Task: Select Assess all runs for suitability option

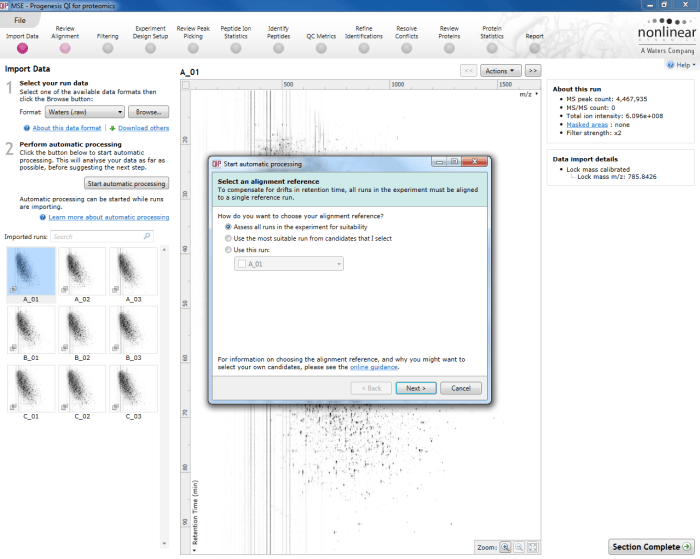Action: (228, 227)
